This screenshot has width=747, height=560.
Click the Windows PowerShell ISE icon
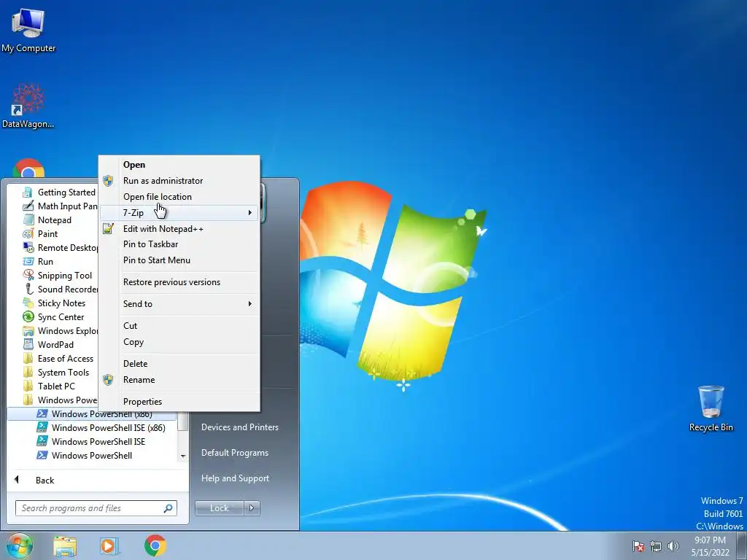pyautogui.click(x=42, y=441)
